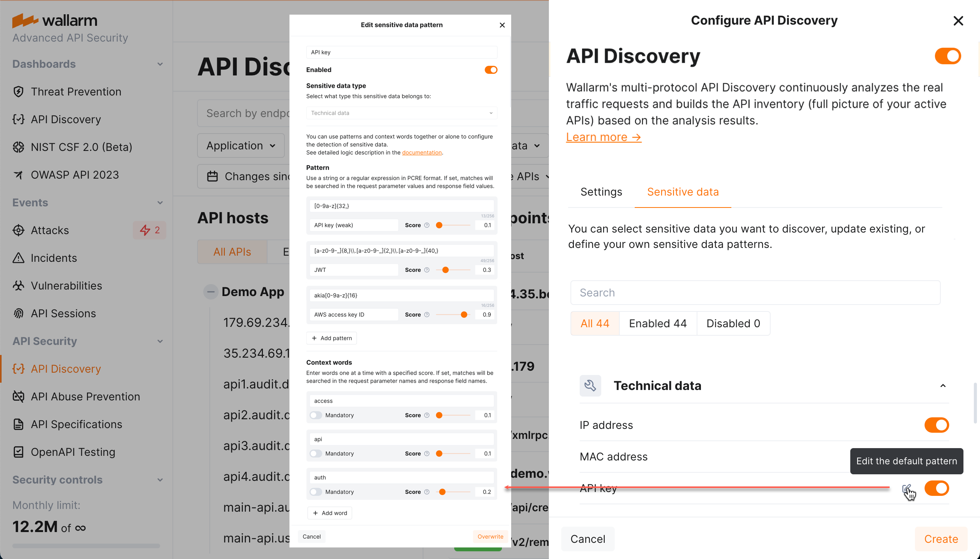Screen dimensions: 980x559
Task: Open the Vulnerabilities sidebar icon
Action: coord(18,285)
